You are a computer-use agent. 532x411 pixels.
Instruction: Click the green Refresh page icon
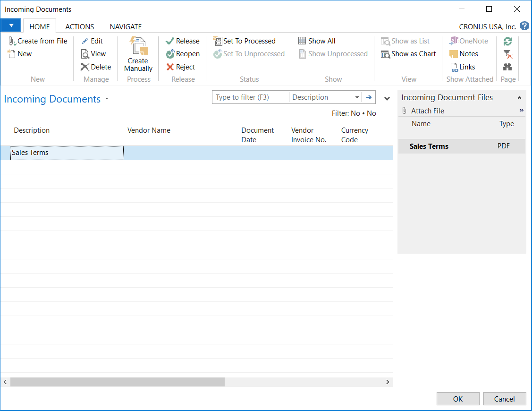click(507, 42)
